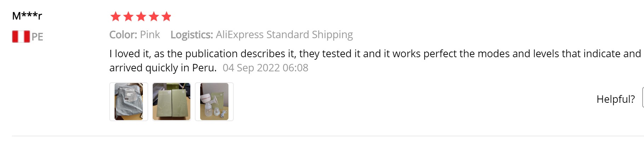
Task: Click the Peru flag icon
Action: click(x=21, y=36)
